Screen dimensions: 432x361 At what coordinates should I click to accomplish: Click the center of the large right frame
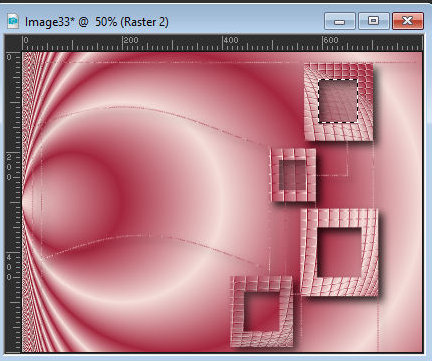click(339, 252)
